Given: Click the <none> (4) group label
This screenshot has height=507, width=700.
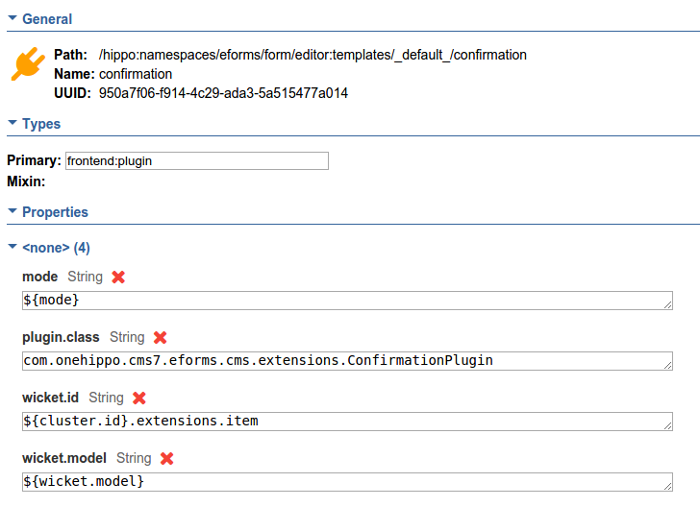Looking at the screenshot, I should coord(56,248).
